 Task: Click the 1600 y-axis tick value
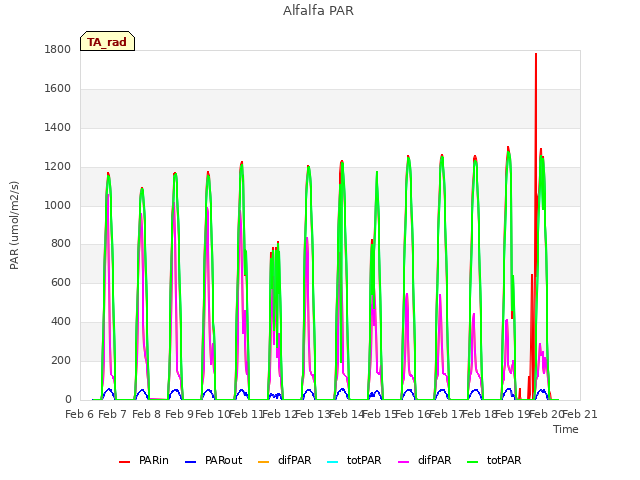coord(58,89)
